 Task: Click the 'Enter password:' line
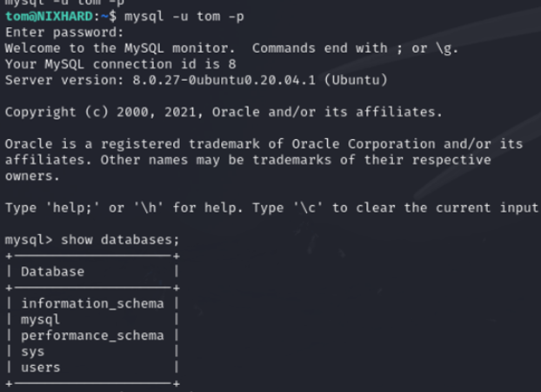(64, 32)
